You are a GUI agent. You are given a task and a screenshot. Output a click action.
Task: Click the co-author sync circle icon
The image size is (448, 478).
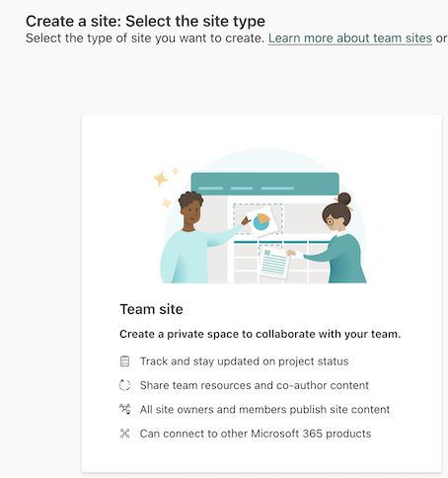point(124,385)
